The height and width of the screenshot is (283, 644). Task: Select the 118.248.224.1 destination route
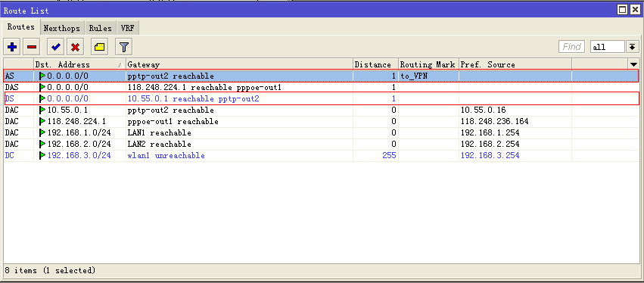tap(321, 122)
